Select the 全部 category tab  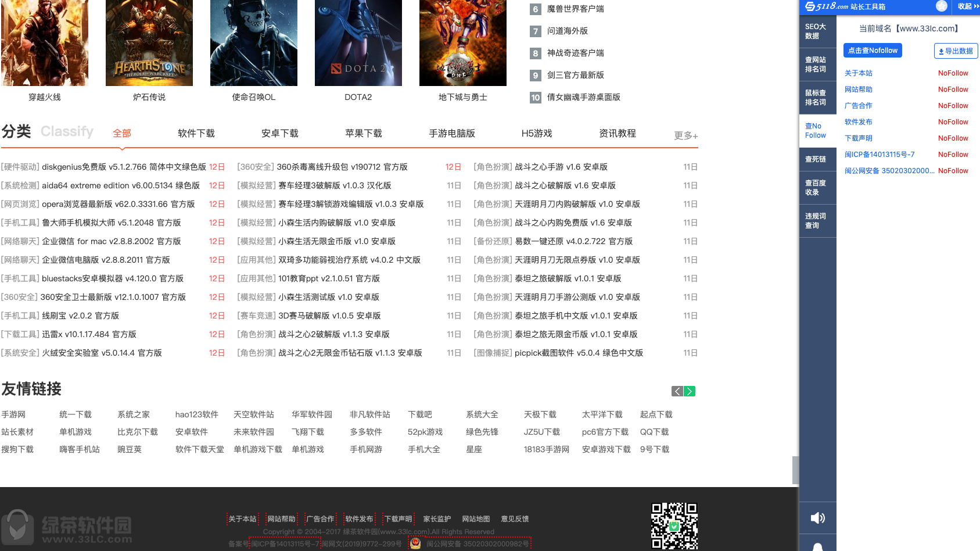(x=122, y=134)
